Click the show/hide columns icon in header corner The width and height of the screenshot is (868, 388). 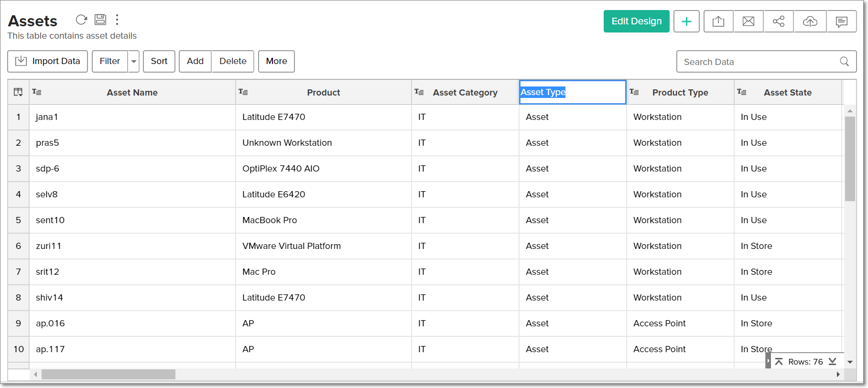[18, 92]
